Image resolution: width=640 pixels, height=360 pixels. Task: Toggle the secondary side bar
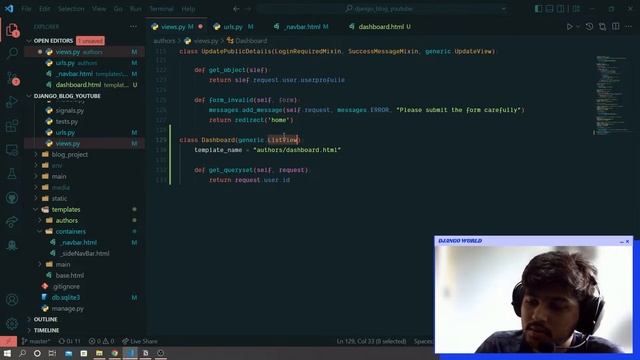coord(561,9)
